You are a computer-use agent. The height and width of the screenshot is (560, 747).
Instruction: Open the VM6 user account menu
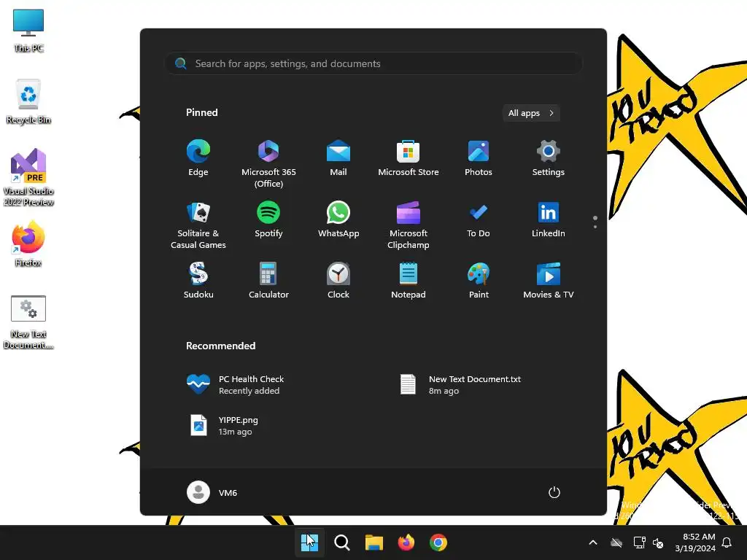coord(212,492)
